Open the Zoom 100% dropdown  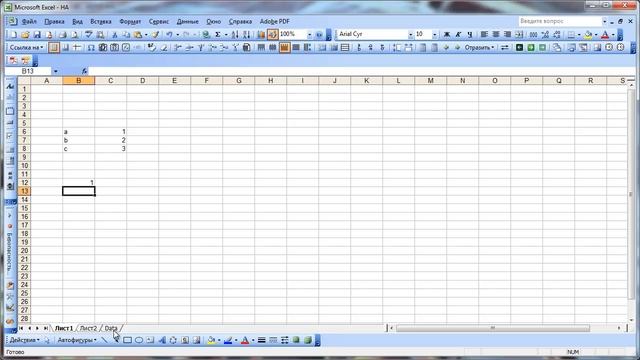(x=309, y=35)
